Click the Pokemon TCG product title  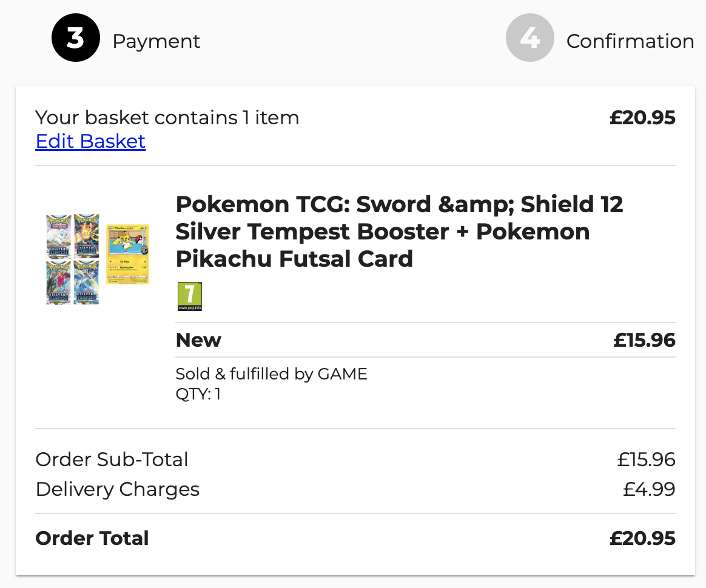(x=399, y=232)
